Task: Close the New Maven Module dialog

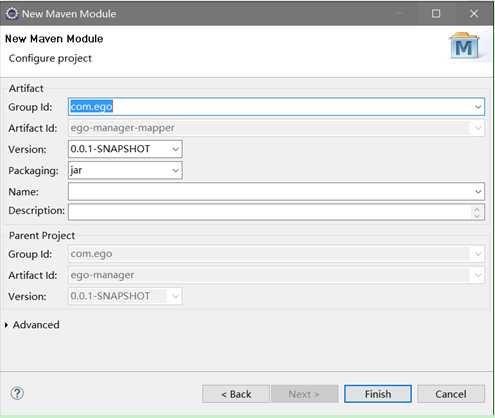Action: point(474,14)
